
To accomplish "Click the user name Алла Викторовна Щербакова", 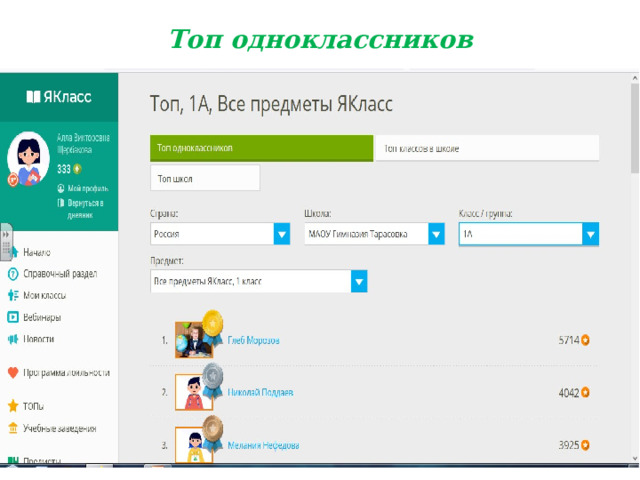I will [x=83, y=143].
